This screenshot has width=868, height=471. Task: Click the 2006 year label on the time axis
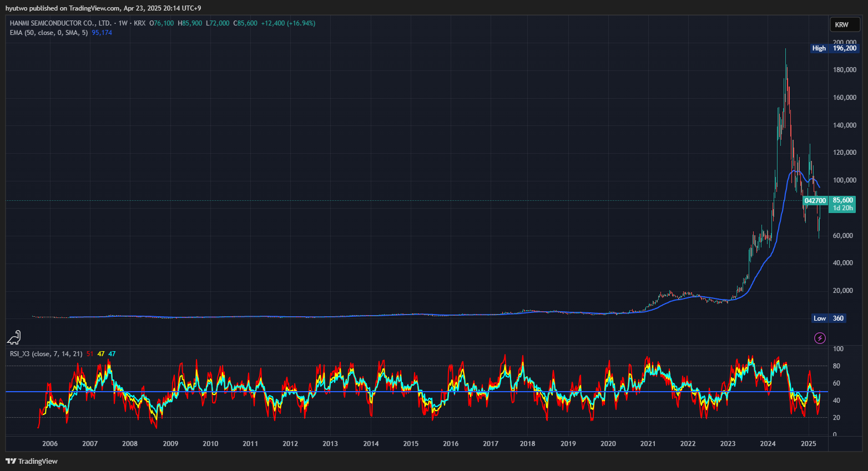(50, 444)
